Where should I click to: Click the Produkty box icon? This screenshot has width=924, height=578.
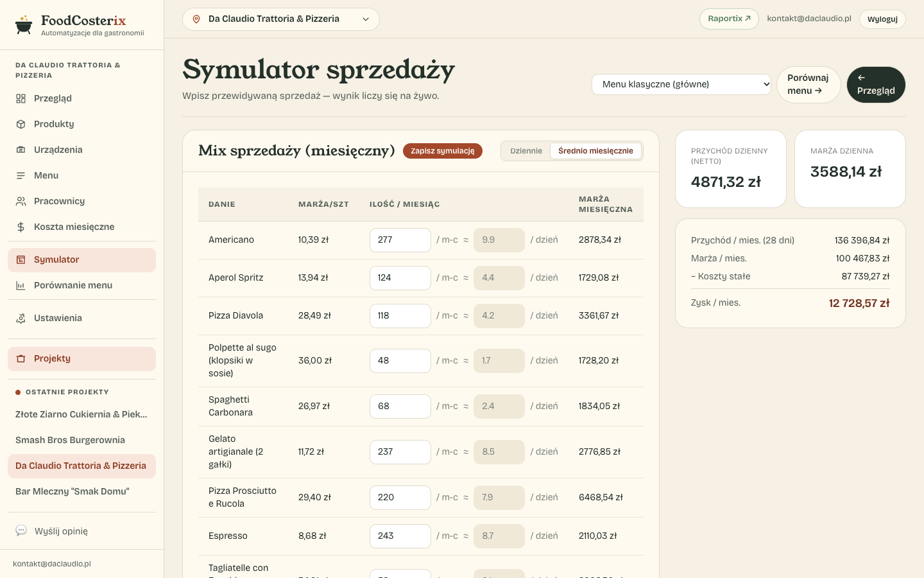(x=21, y=124)
